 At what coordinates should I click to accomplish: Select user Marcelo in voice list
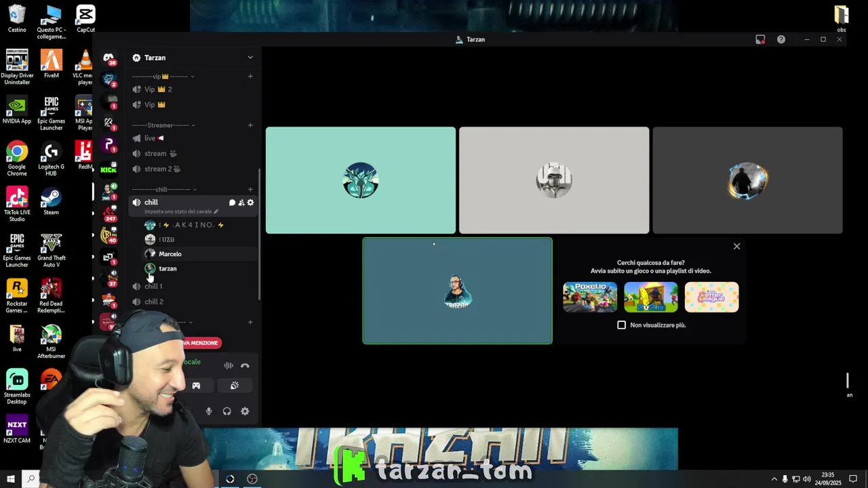coord(199,254)
